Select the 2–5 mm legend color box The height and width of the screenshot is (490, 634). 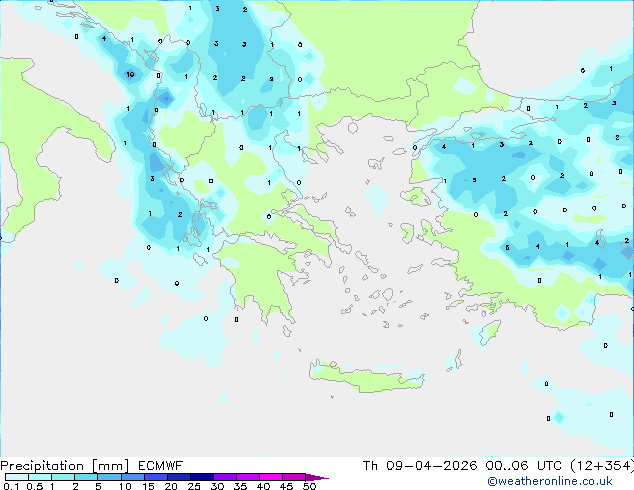click(86, 477)
